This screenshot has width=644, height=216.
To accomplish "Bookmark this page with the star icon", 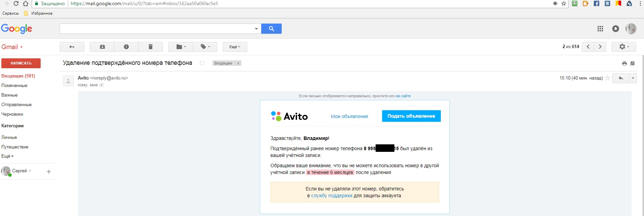I will 564,3.
